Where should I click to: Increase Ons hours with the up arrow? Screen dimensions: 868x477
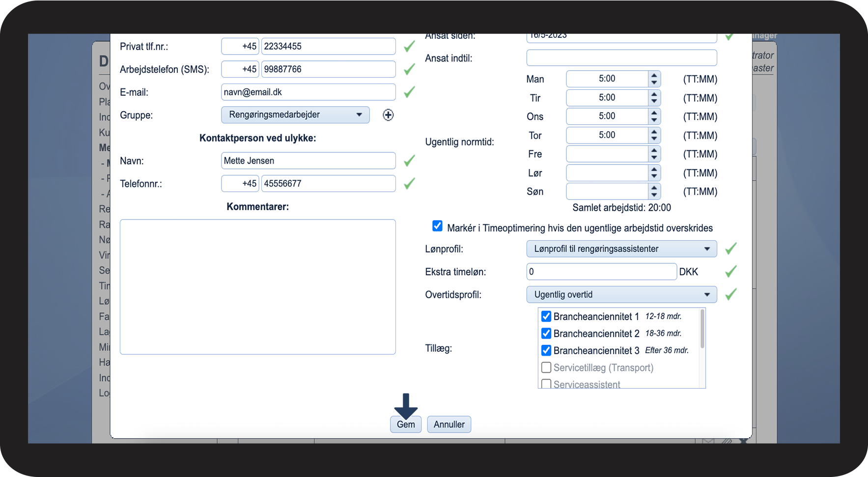pos(654,113)
